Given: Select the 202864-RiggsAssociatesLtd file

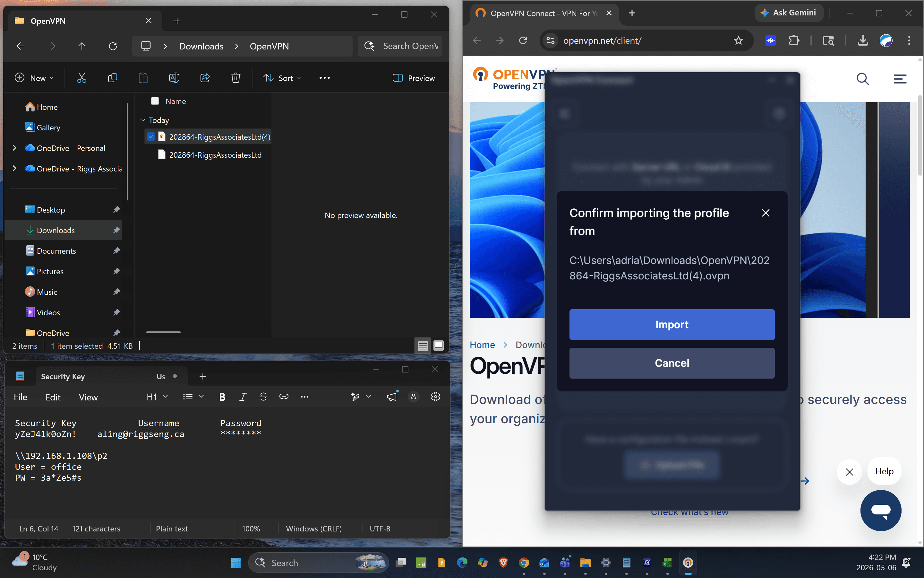Looking at the screenshot, I should [215, 155].
